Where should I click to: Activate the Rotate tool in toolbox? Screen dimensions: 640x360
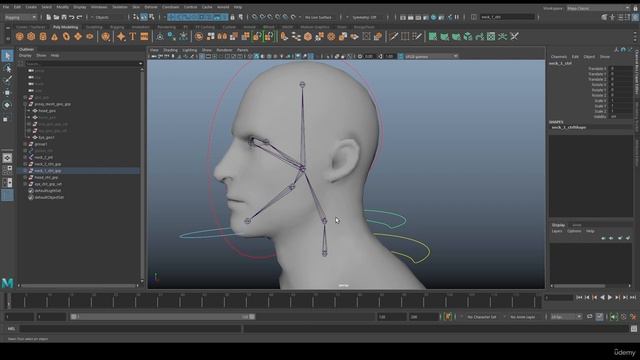pos(7,105)
